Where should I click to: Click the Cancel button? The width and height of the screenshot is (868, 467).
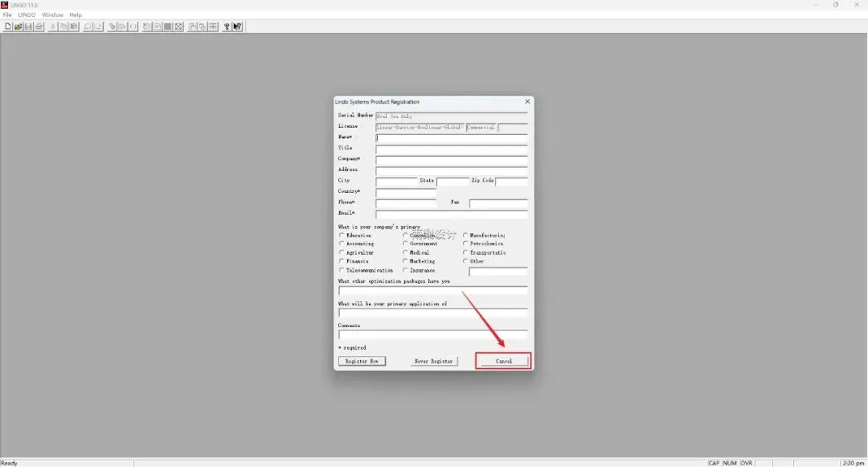pyautogui.click(x=504, y=361)
